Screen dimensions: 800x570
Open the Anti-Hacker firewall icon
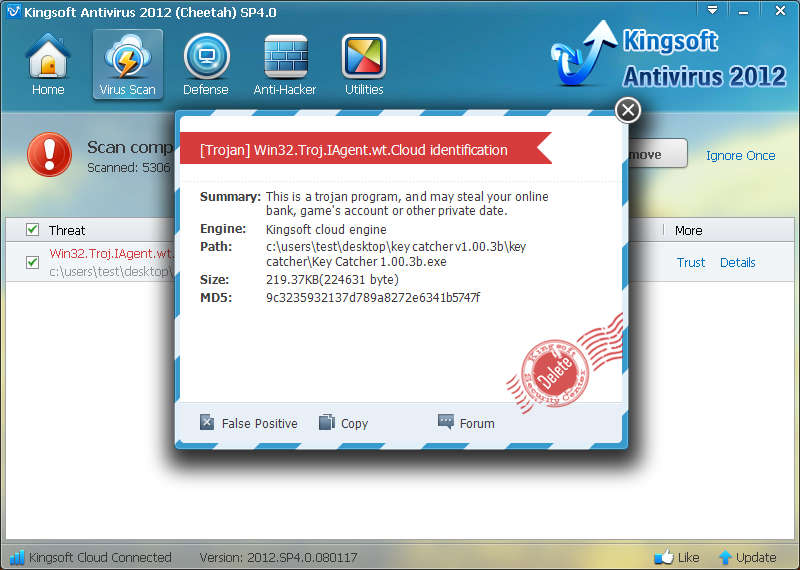point(286,56)
